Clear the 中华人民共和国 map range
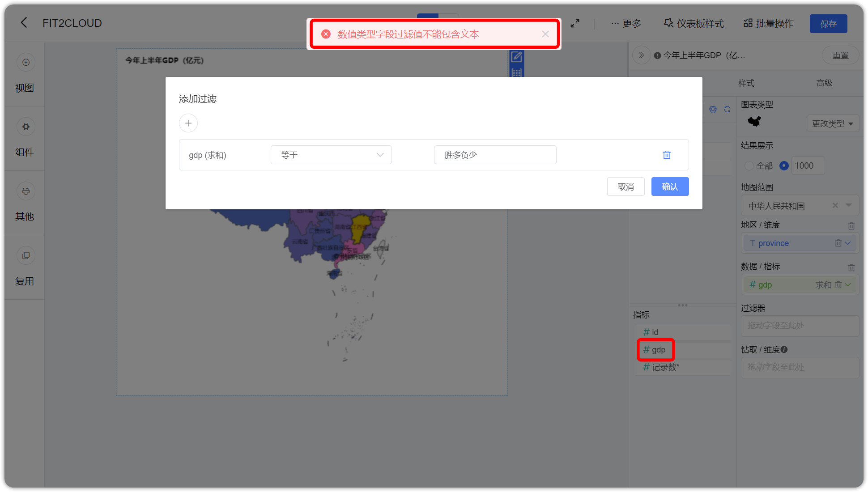 point(835,205)
